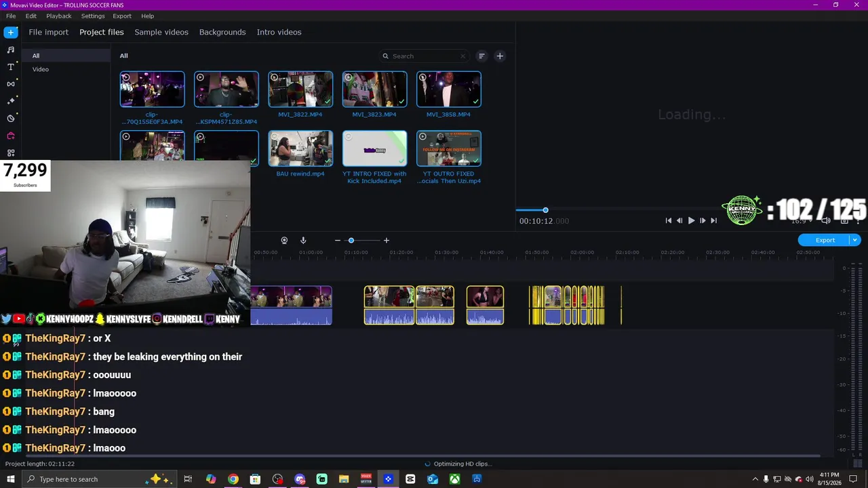Image resolution: width=868 pixels, height=488 pixels.
Task: Open the Stickers clock-shaped panel icon
Action: [11, 119]
